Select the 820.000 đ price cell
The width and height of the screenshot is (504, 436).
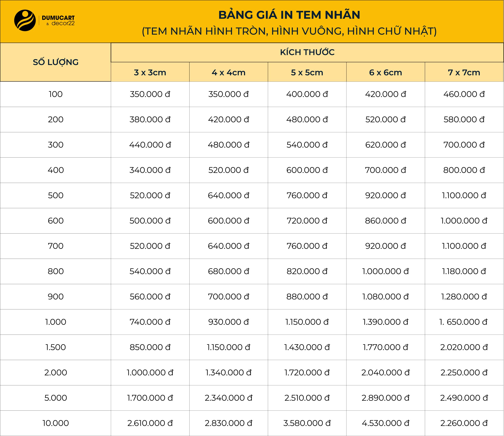click(x=307, y=271)
